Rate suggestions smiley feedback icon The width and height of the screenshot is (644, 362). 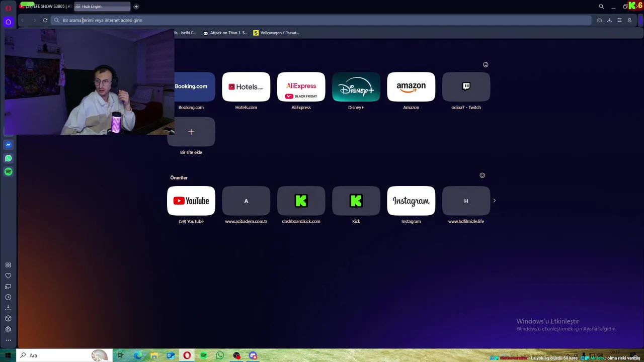click(x=482, y=175)
